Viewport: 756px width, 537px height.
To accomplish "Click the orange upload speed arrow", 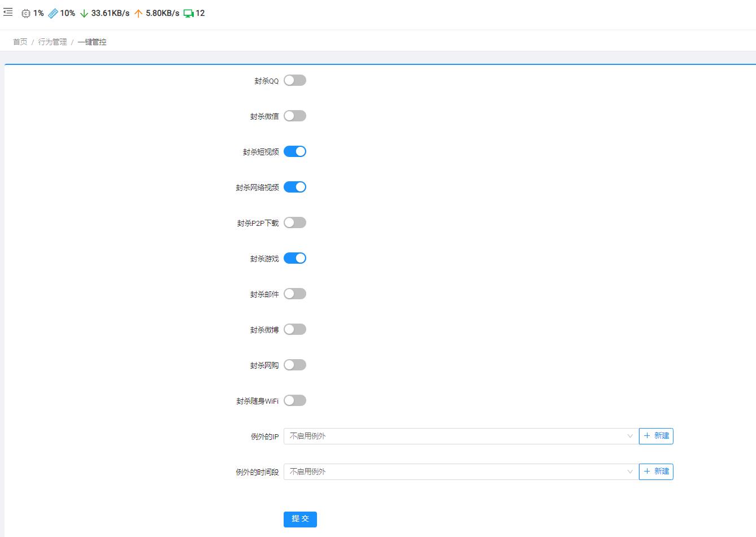I will coord(138,14).
